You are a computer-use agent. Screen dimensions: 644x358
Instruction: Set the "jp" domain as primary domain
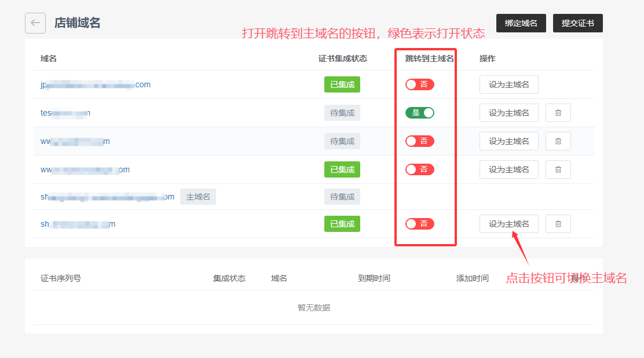(x=508, y=84)
